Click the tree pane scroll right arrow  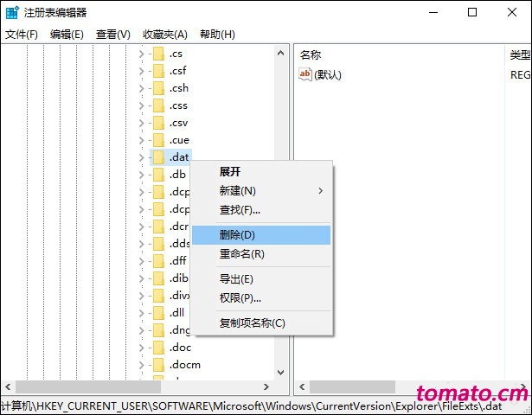coord(266,386)
